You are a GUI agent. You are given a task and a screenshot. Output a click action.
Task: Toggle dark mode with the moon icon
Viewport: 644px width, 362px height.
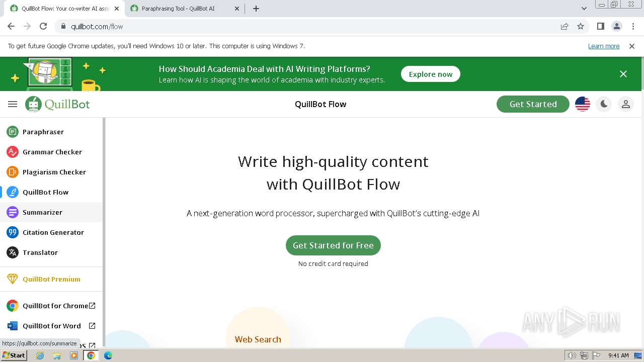point(604,104)
